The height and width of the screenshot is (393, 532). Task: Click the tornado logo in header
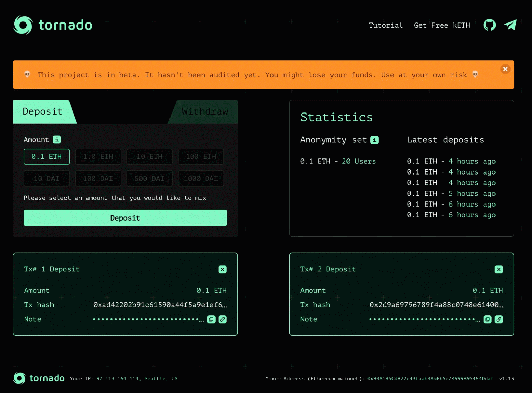coord(53,25)
